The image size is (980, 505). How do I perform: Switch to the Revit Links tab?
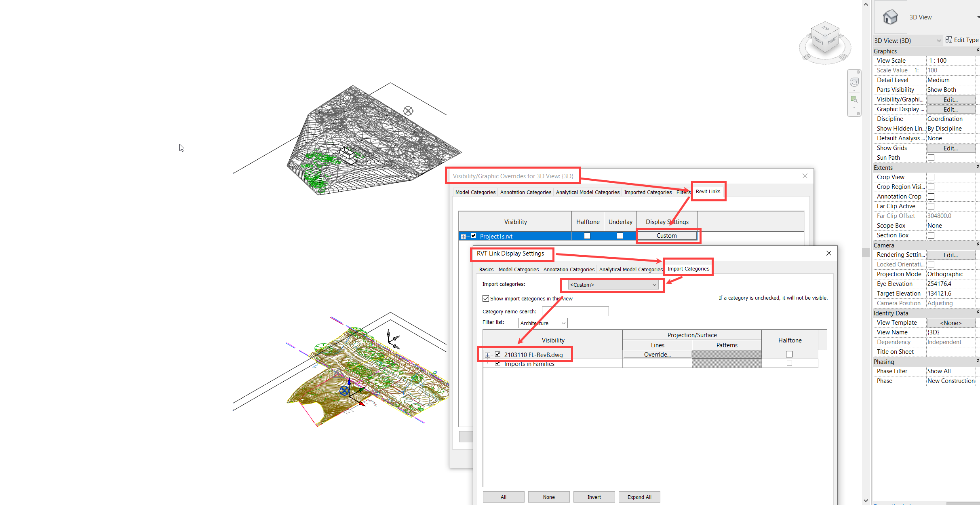tap(708, 191)
